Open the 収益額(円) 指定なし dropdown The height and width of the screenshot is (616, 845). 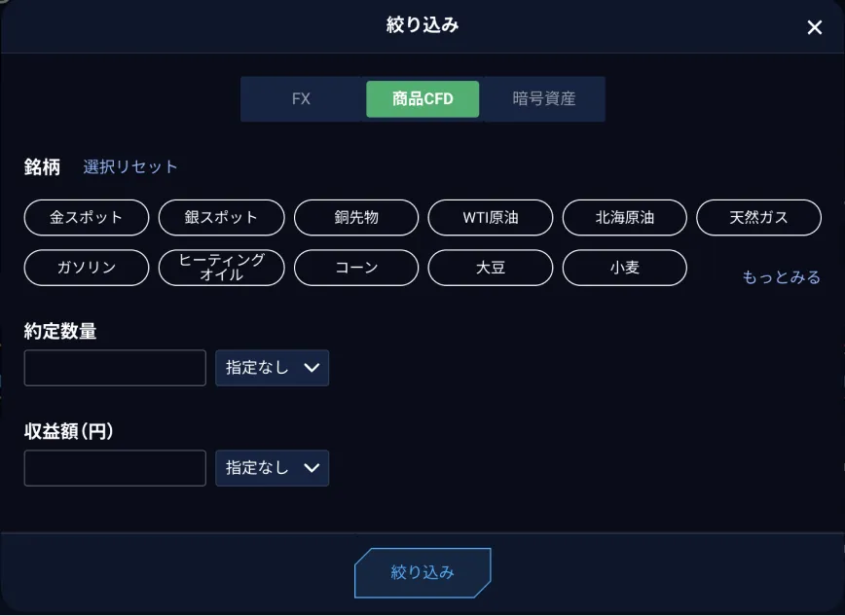click(x=272, y=468)
